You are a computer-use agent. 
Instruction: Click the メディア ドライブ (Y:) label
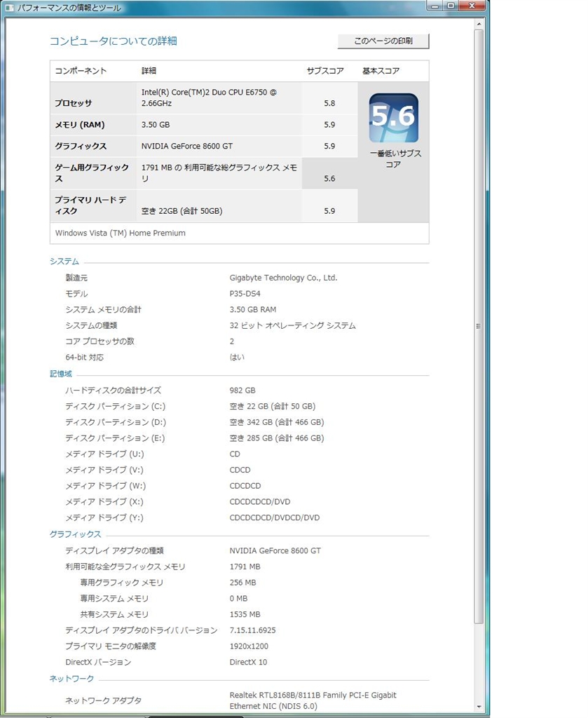tap(104, 517)
